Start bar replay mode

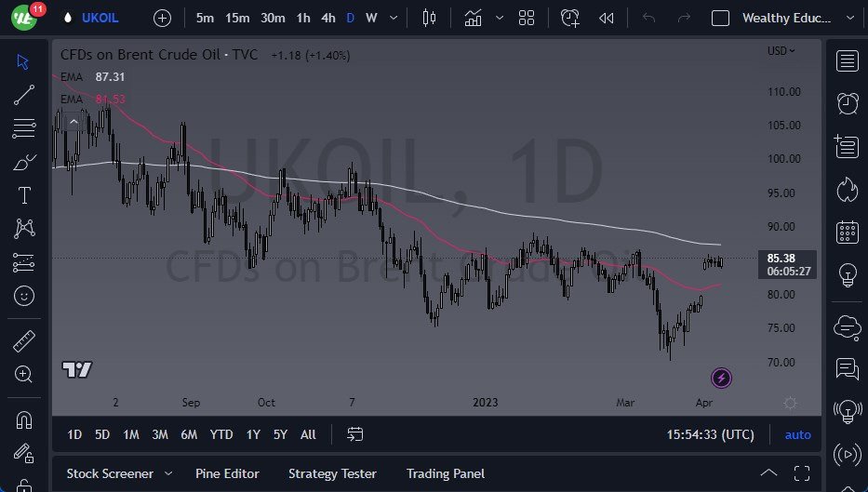tap(607, 19)
